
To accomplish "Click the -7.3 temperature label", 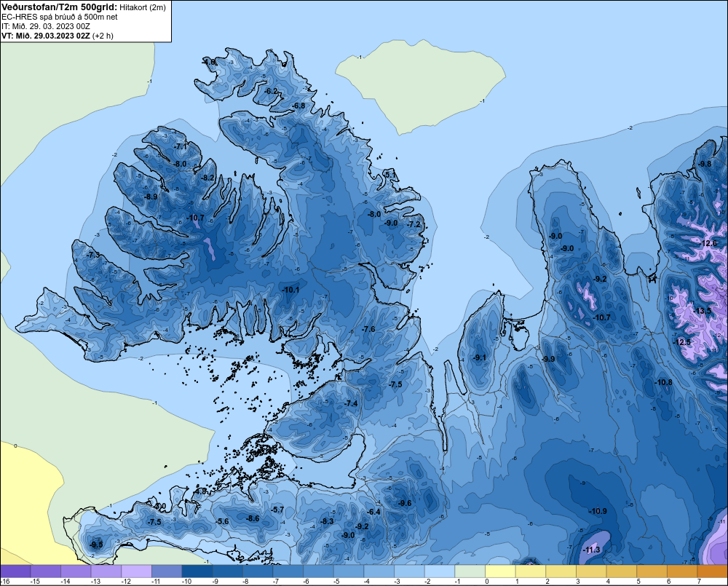I will point(93,255).
